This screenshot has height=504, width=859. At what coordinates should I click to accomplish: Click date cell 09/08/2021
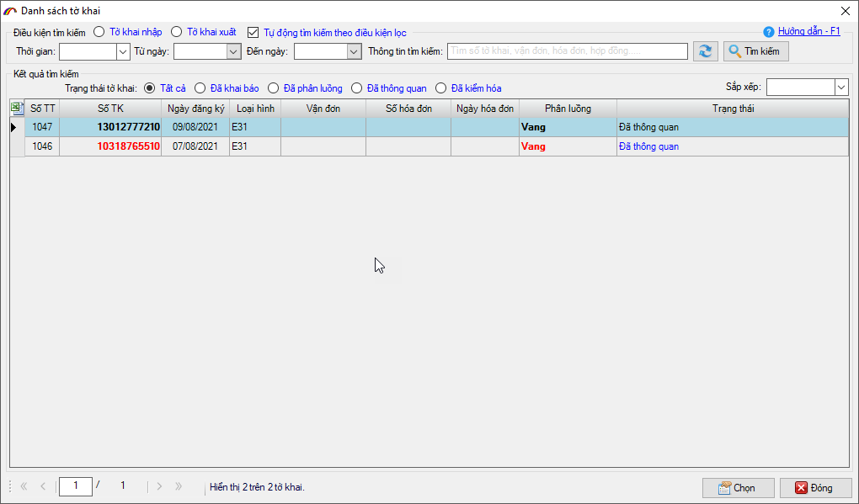(195, 127)
